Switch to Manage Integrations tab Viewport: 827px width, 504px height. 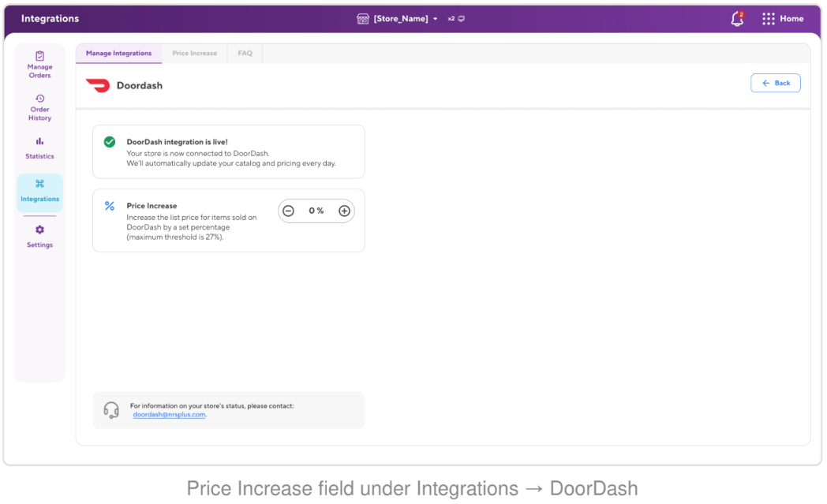(x=118, y=54)
